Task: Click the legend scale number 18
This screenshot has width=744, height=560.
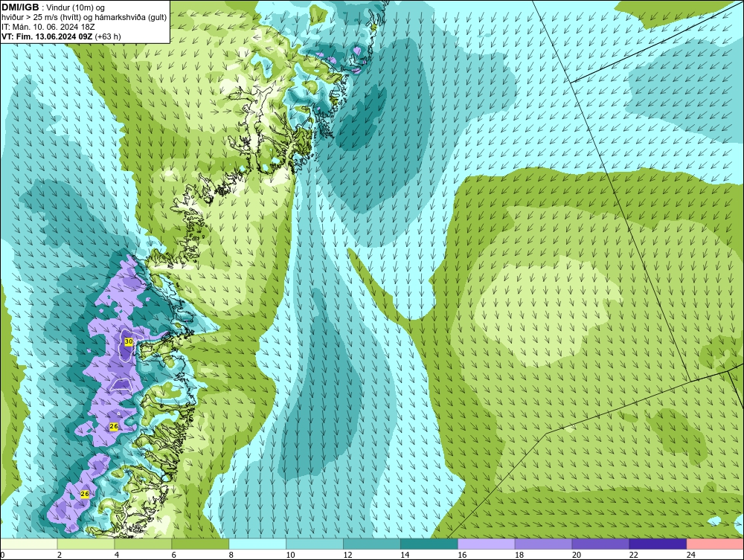Action: click(519, 555)
